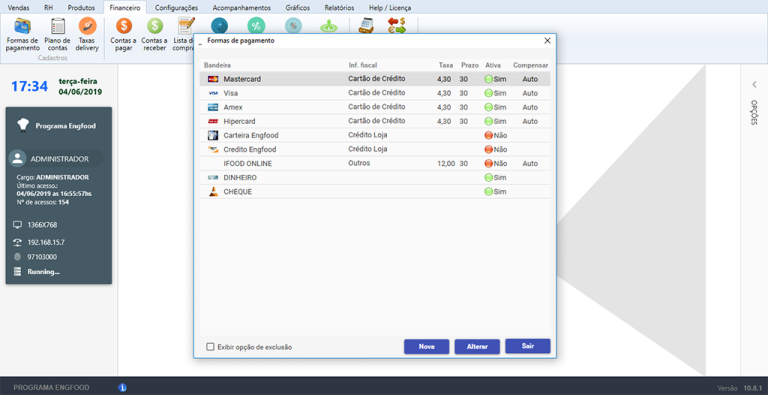Screen dimensions: 768x395
Task: Open the Relatórios ribbon tab
Action: 339,8
